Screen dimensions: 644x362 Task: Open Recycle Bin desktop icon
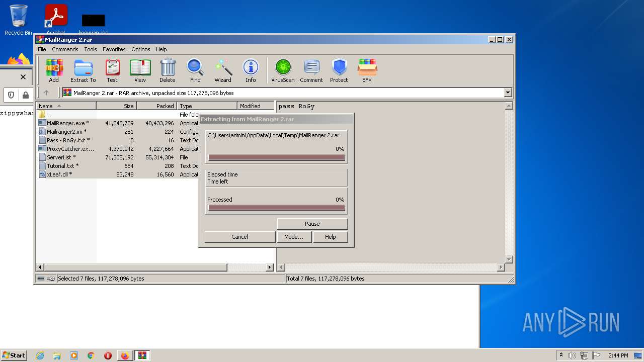tap(18, 20)
